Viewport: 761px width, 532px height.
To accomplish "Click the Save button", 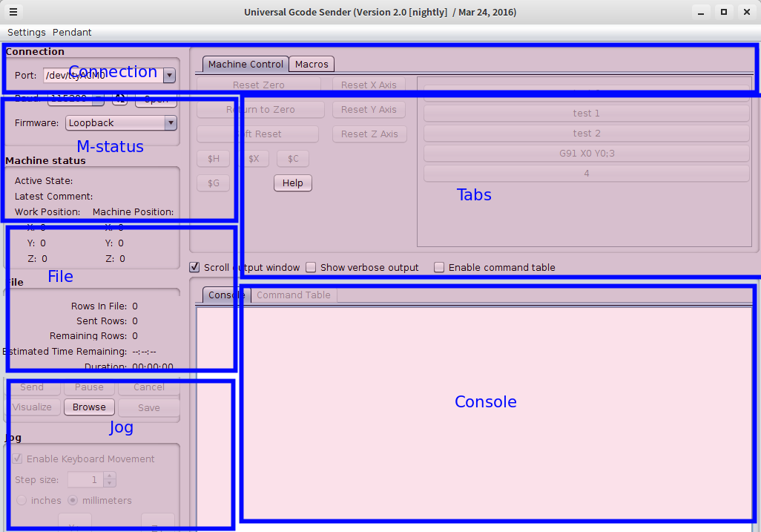I will click(x=149, y=407).
